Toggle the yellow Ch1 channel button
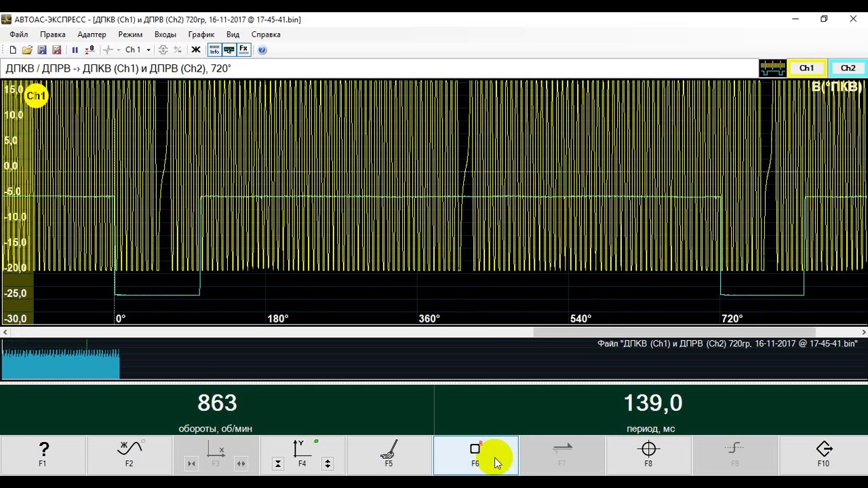This screenshot has height=488, width=868. tap(806, 68)
